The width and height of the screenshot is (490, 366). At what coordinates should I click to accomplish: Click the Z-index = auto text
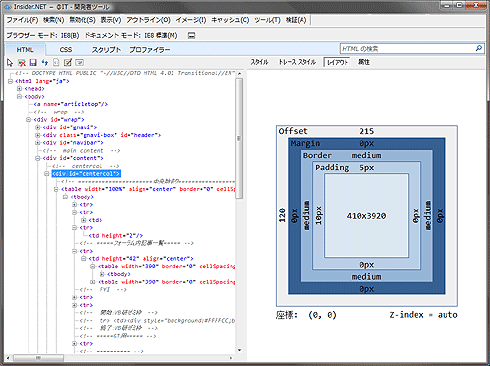tap(423, 315)
